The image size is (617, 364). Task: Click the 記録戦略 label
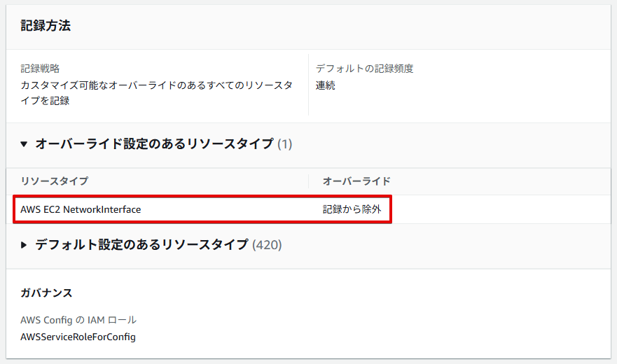pyautogui.click(x=40, y=69)
